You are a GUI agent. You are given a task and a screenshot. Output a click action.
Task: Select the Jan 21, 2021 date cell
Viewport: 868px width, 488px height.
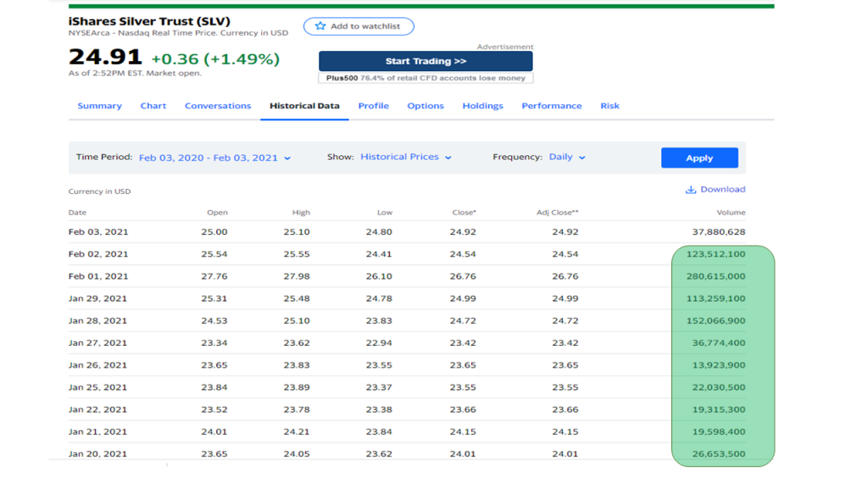(x=98, y=431)
